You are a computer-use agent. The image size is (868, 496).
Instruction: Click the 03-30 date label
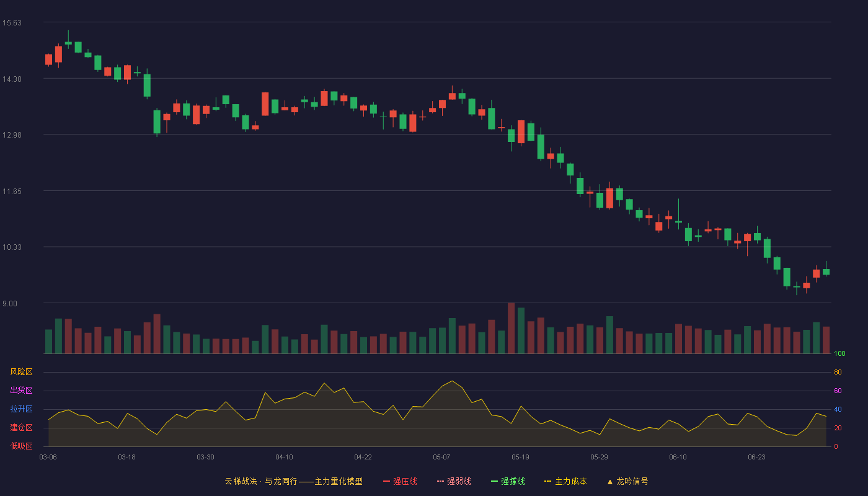pyautogui.click(x=205, y=457)
